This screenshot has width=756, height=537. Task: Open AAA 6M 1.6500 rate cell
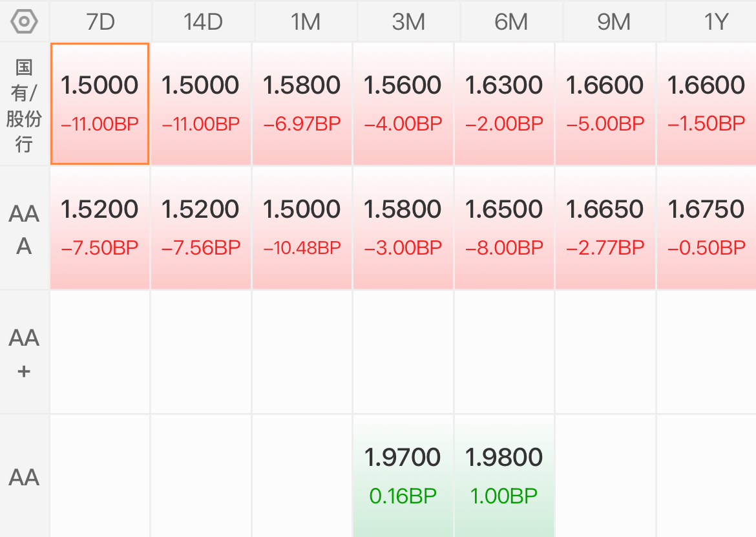pos(504,228)
